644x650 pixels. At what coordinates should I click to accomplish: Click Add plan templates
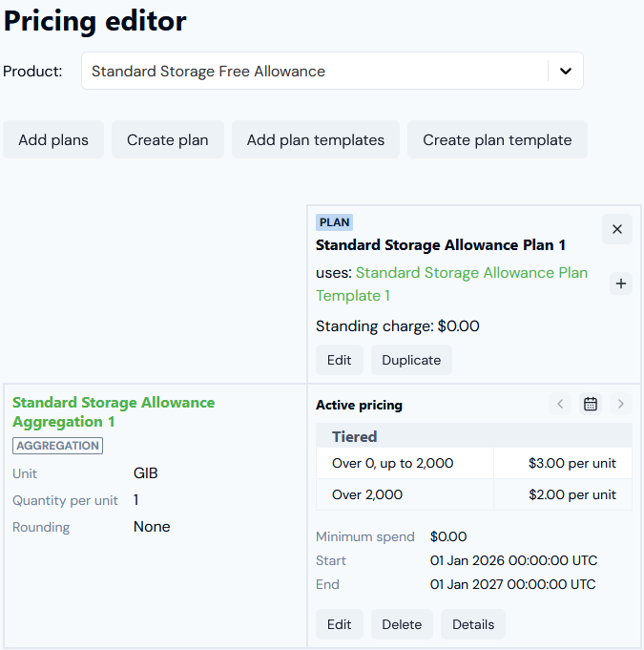pos(316,139)
